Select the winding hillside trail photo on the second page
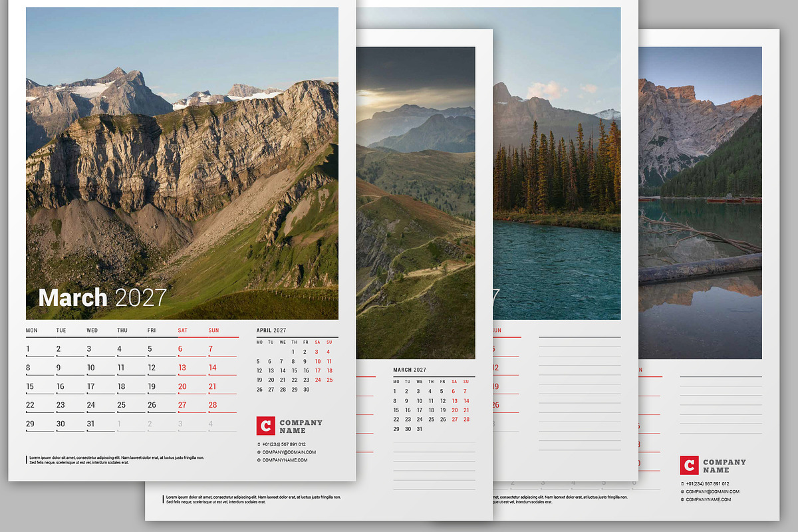Viewport: 798px width, 532px height. point(416,203)
